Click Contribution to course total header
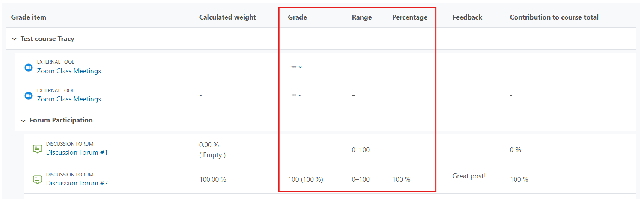 coord(554,17)
